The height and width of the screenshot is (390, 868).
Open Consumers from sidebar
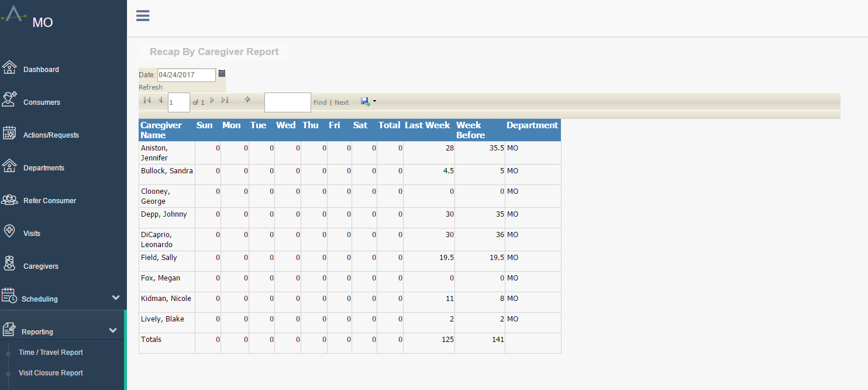(x=42, y=102)
